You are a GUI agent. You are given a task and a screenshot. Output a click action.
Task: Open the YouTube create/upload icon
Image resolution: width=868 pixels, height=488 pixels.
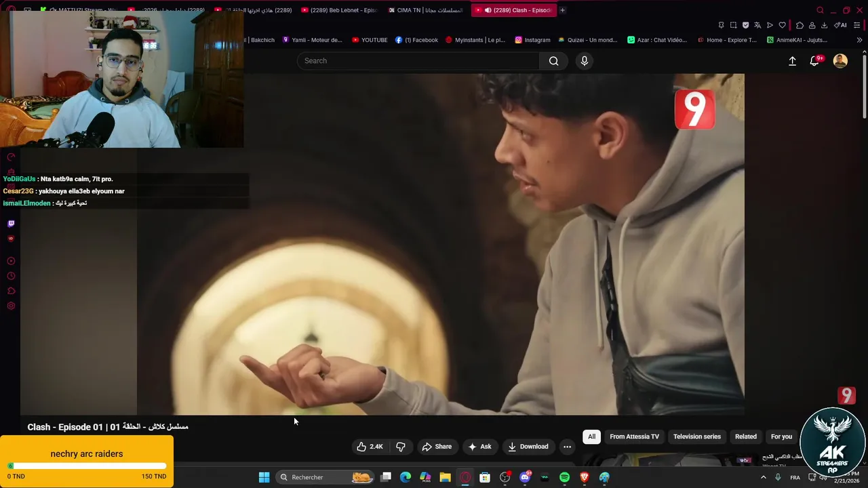[792, 61]
